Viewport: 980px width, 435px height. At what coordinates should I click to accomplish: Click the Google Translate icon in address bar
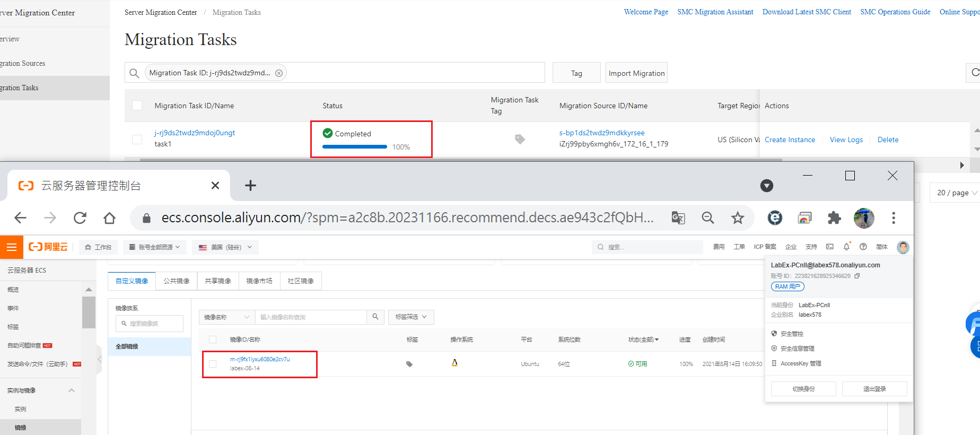(678, 217)
